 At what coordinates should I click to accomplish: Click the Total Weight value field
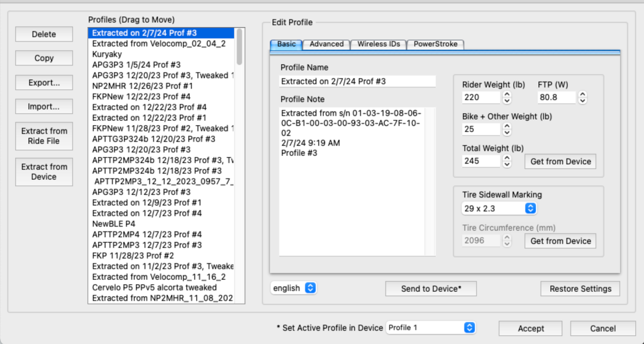481,161
